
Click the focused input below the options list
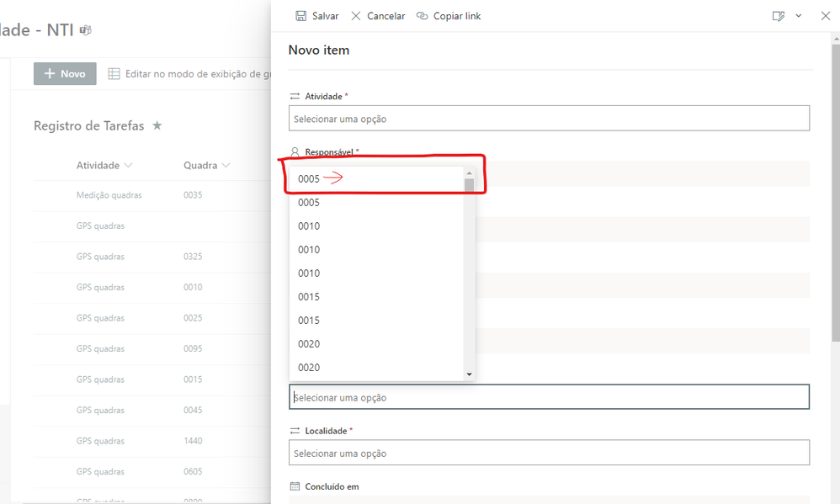(x=549, y=397)
